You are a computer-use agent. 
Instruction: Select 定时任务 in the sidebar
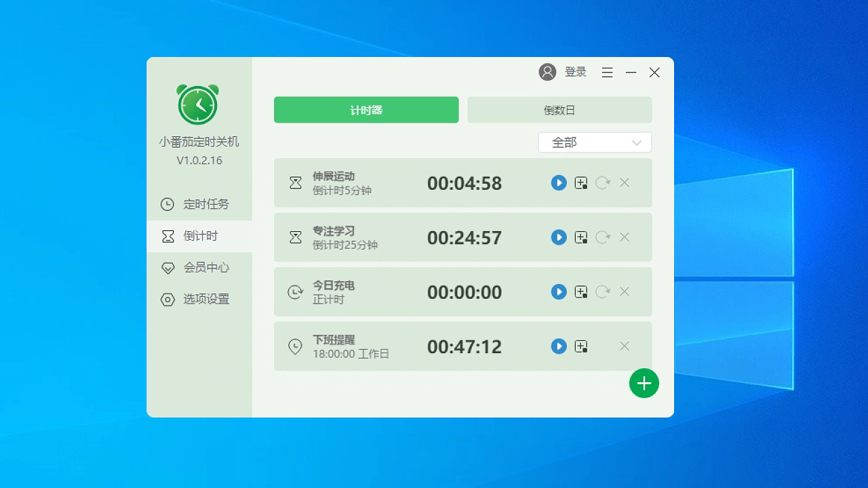coord(199,204)
